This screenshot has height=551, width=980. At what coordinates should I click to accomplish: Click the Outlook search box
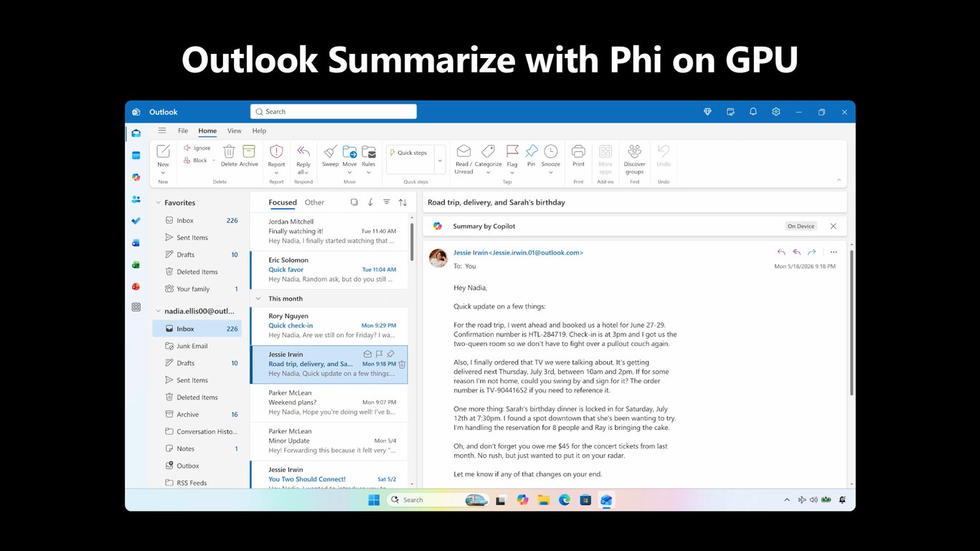334,112
